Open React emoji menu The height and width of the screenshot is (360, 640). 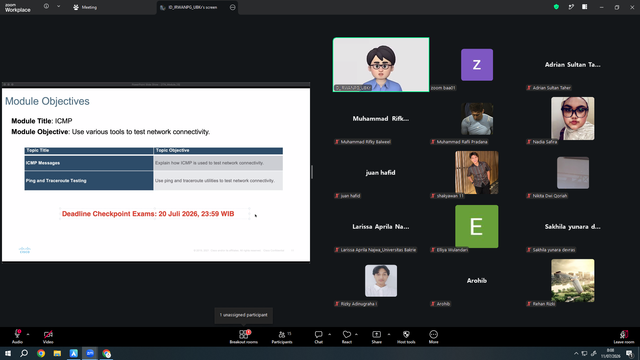click(x=347, y=336)
